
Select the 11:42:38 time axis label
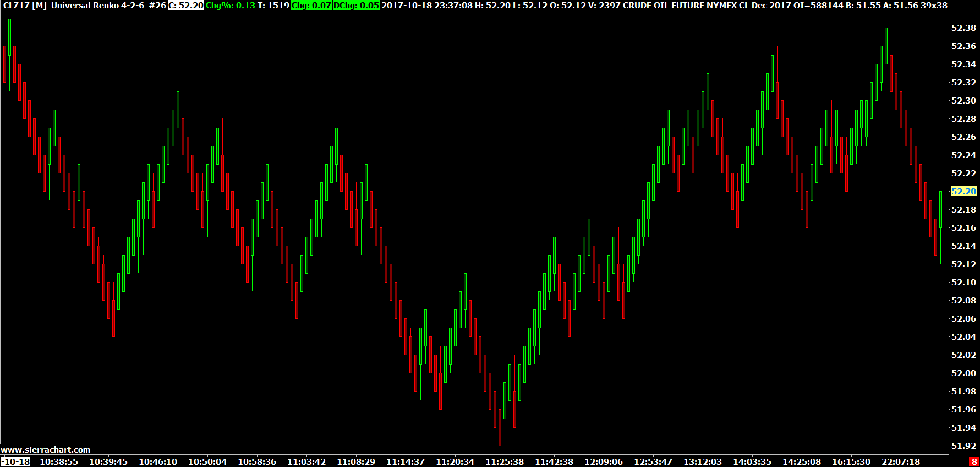point(554,462)
